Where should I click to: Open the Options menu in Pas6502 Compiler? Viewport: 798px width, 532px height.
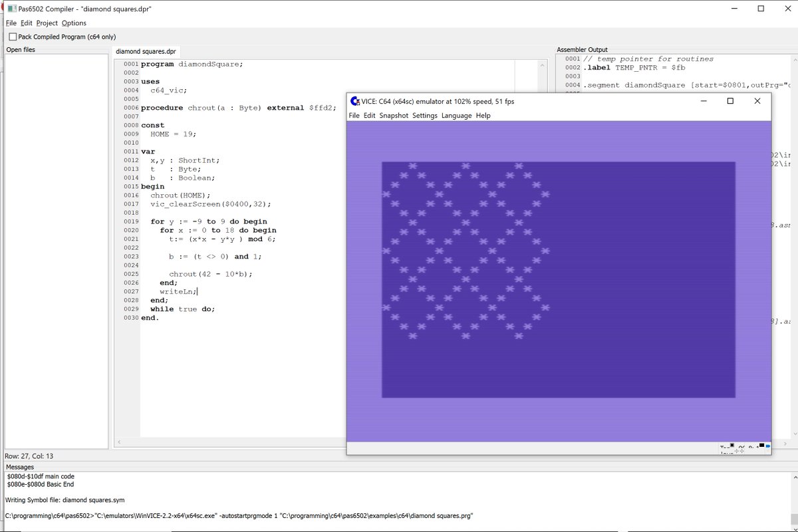(74, 23)
